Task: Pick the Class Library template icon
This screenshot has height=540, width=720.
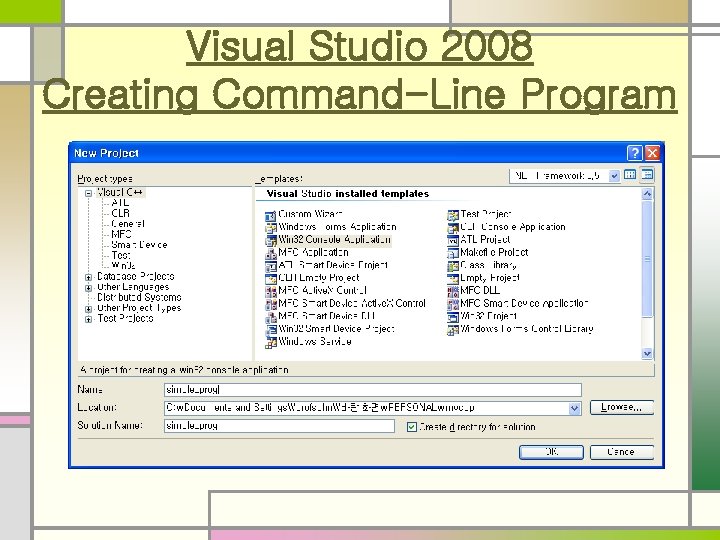Action: [453, 266]
